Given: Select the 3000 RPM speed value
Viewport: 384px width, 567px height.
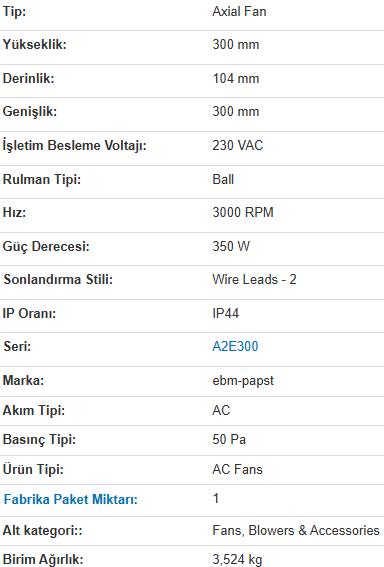Looking at the screenshot, I should (x=243, y=212).
